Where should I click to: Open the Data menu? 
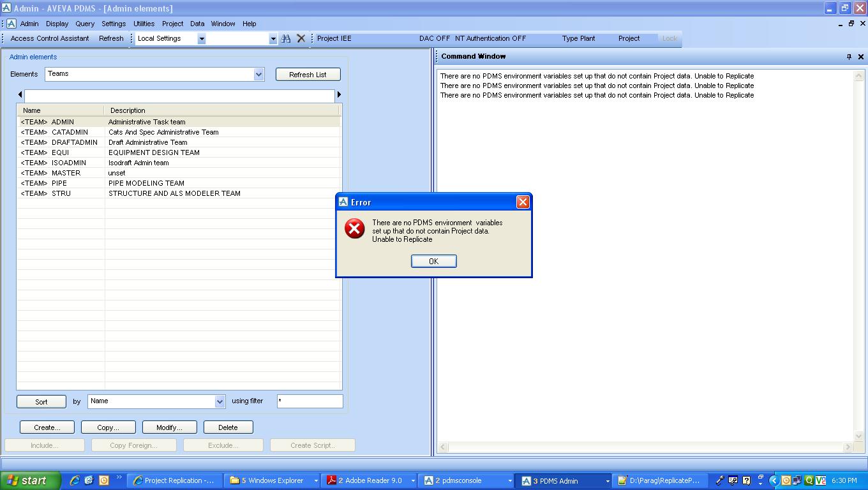(x=197, y=24)
